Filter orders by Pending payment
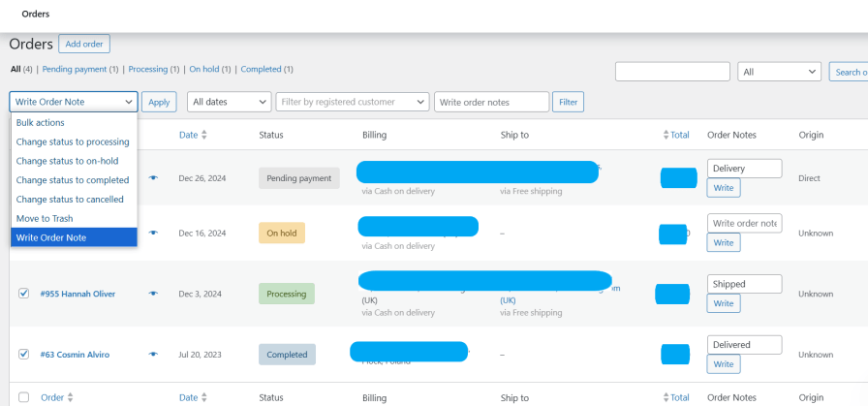868x406 pixels. 75,69
